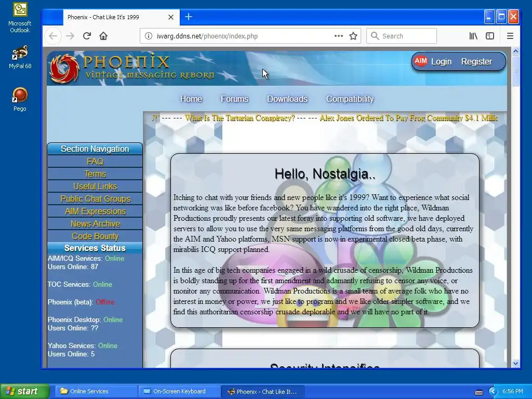The image size is (532, 399).
Task: Click 'Users Online: 87' text
Action: pos(73,267)
